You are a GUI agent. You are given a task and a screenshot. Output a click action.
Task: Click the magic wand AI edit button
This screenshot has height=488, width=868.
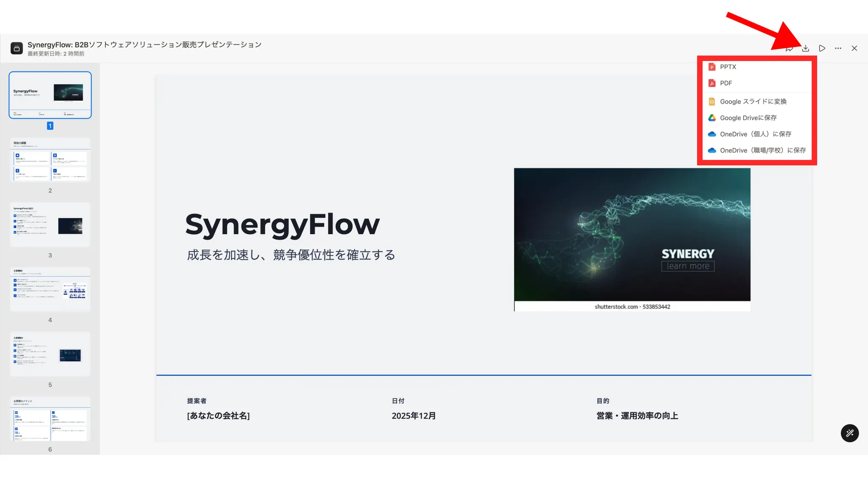click(849, 433)
